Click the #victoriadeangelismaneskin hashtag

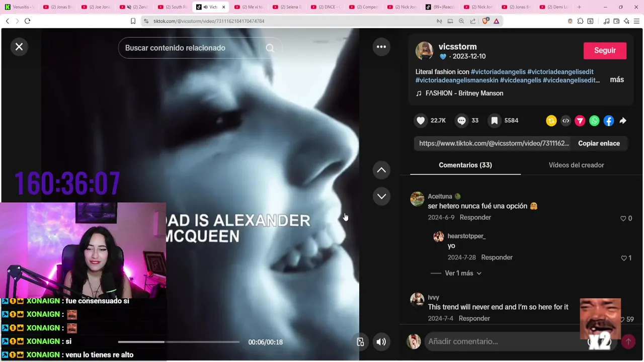tap(457, 80)
